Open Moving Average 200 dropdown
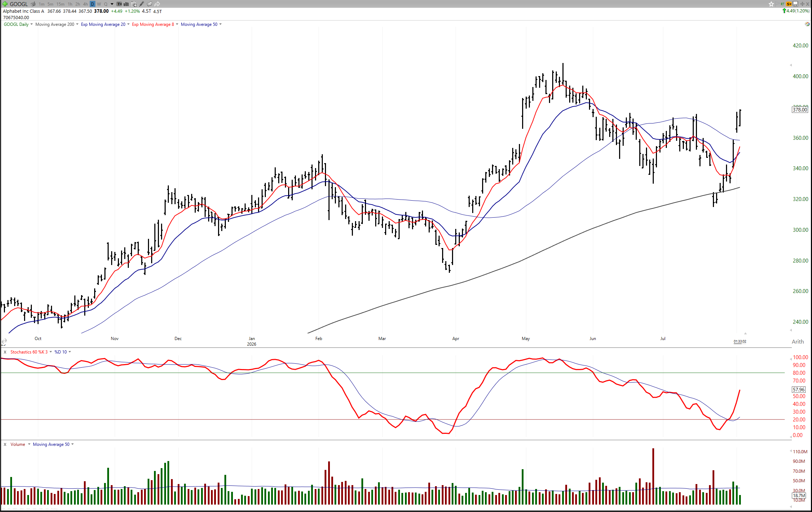 point(77,24)
